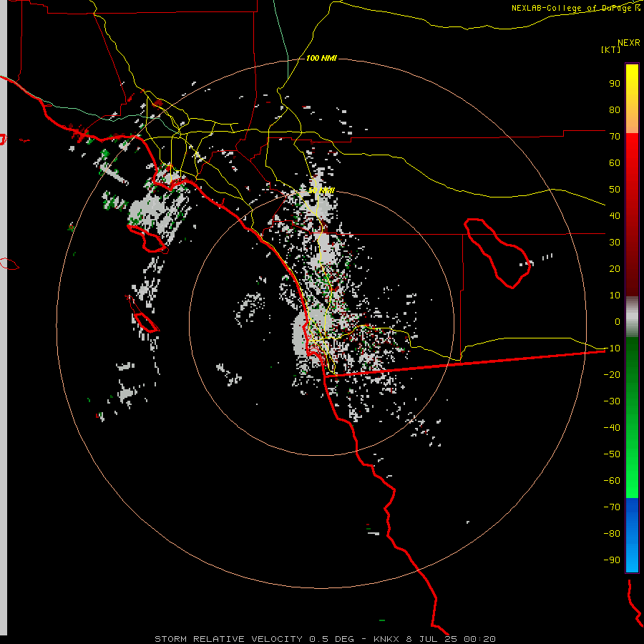
Task: Click the 40 knot scale value
Action: [615, 216]
